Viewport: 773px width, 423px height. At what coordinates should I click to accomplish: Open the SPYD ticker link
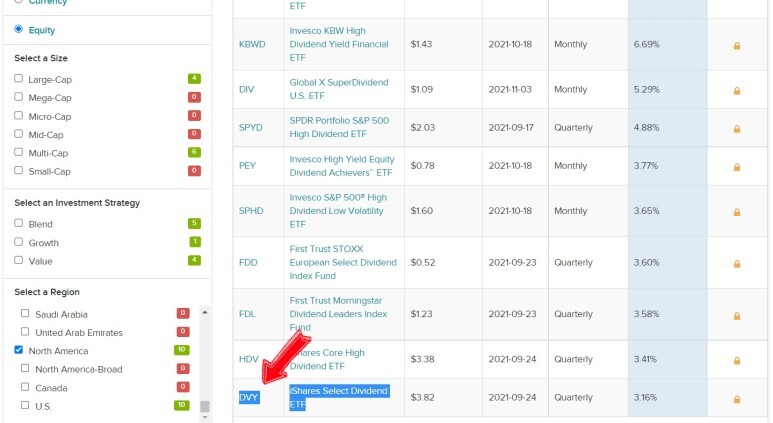tap(250, 128)
